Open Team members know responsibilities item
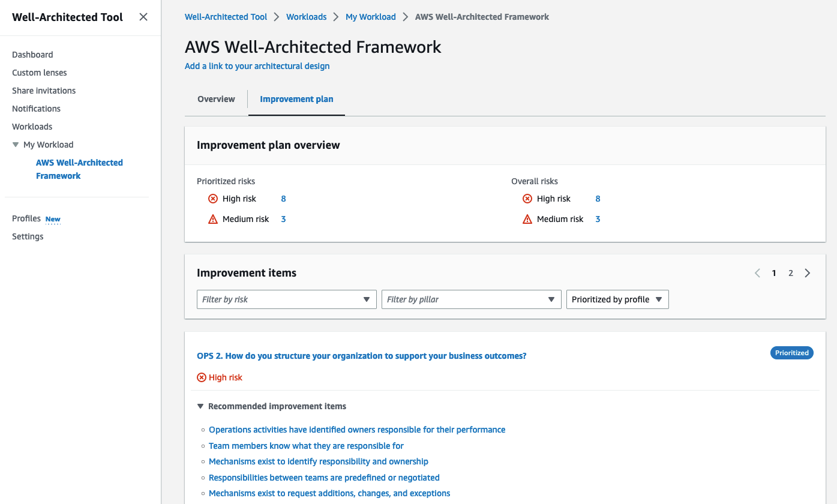The image size is (837, 504). point(306,446)
